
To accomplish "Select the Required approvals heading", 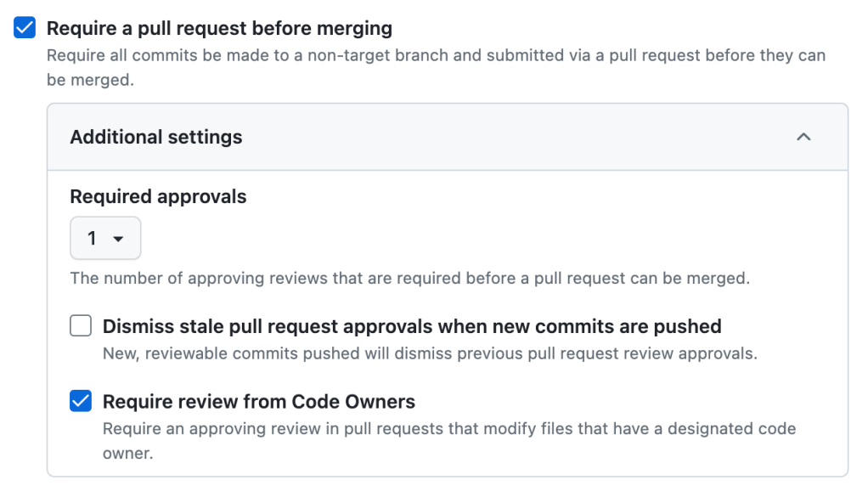I will coord(156,196).
